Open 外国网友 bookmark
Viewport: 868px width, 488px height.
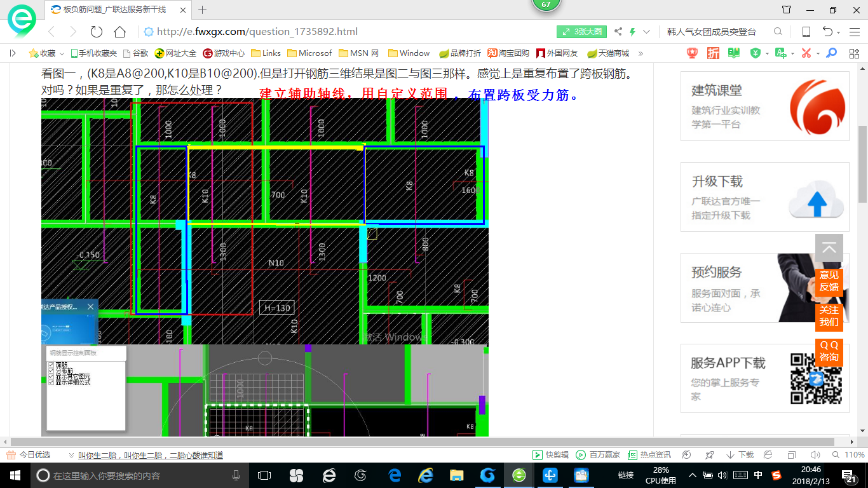(557, 53)
